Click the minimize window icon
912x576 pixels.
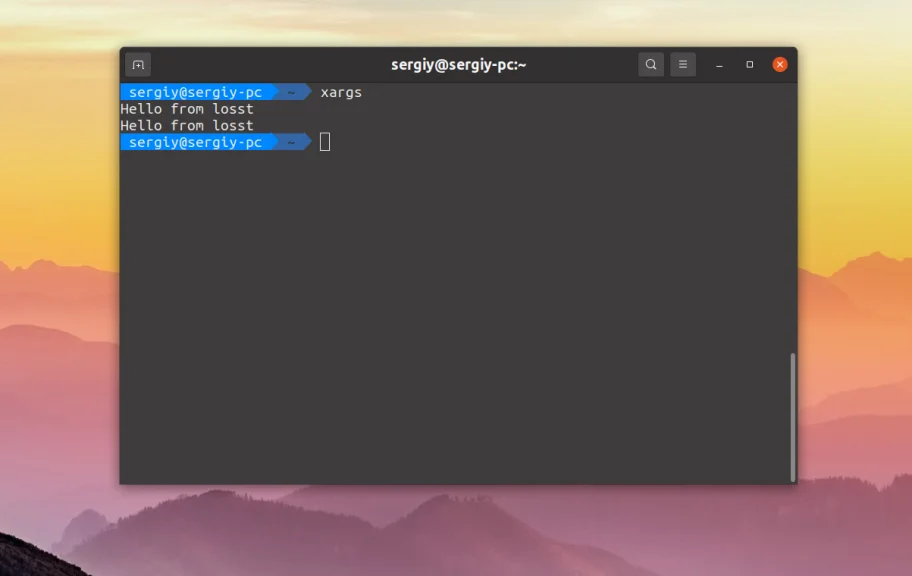pyautogui.click(x=718, y=64)
